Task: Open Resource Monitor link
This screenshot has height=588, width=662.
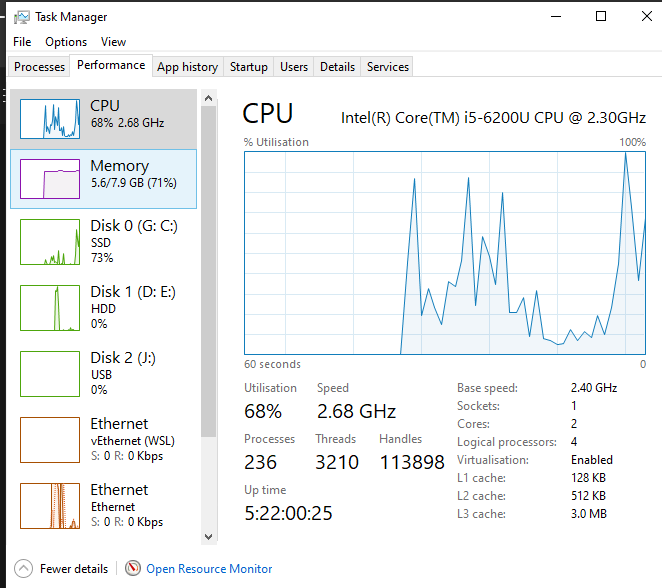Action: click(x=209, y=569)
